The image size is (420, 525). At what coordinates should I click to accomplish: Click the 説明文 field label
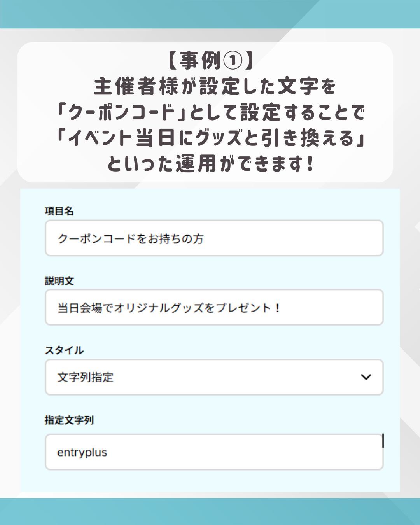[59, 281]
